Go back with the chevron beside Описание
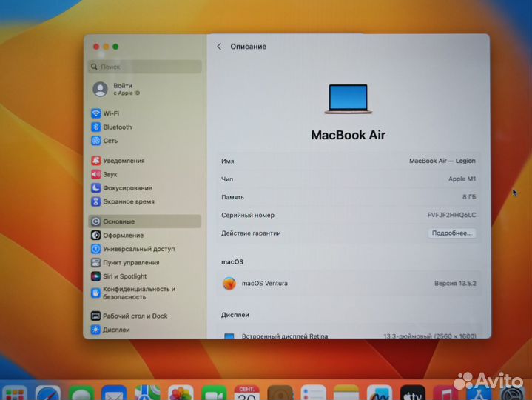 219,47
